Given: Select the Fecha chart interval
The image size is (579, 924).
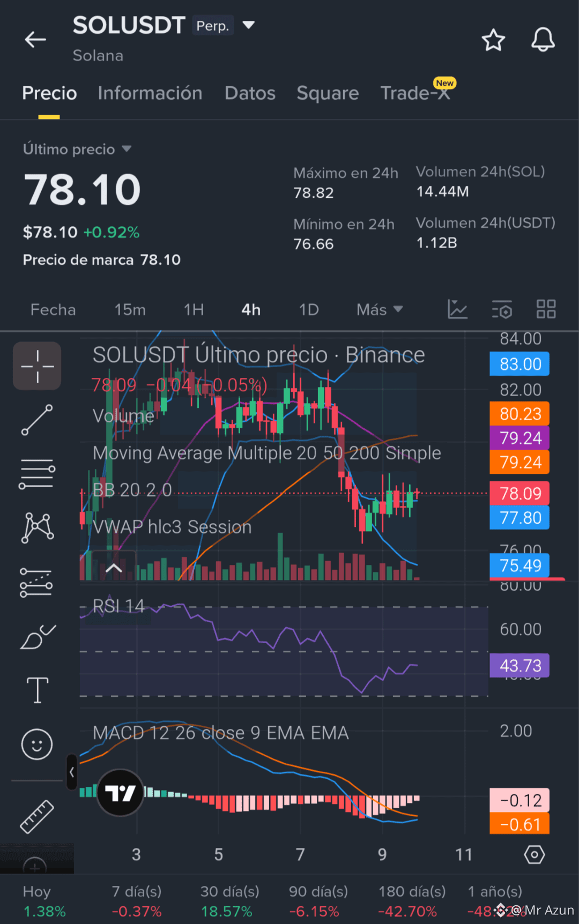Looking at the screenshot, I should (x=53, y=310).
